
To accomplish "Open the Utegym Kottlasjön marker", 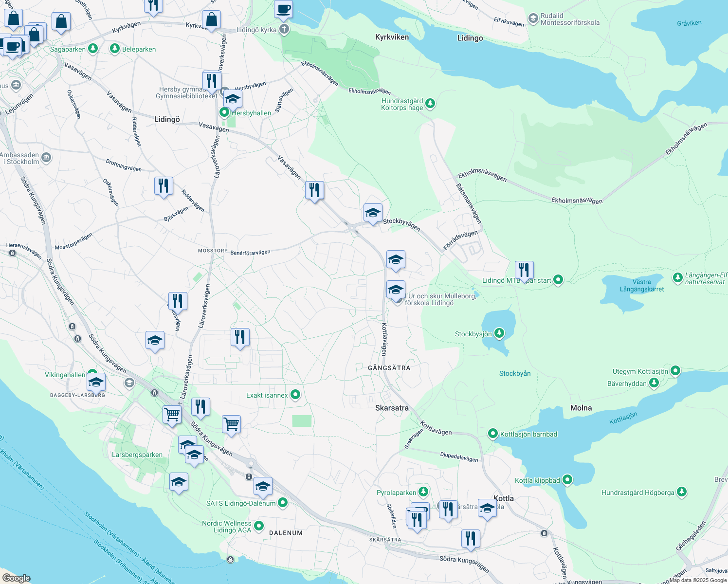I will pyautogui.click(x=675, y=370).
